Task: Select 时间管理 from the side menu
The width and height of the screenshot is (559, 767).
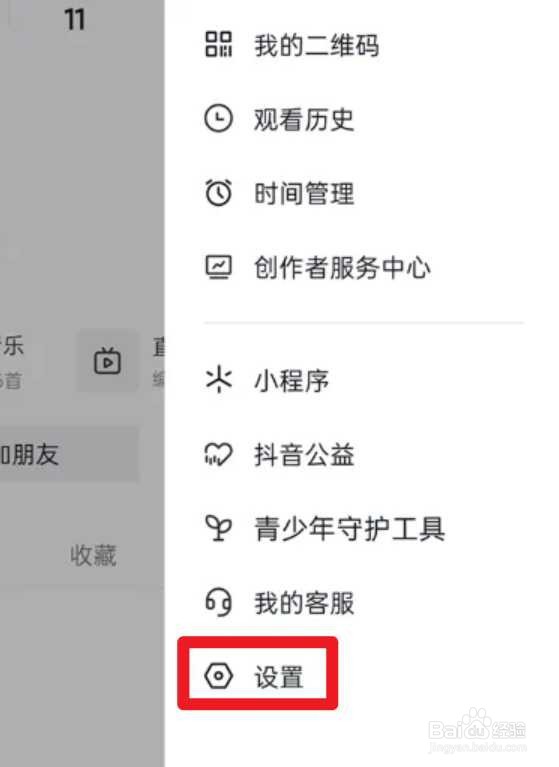Action: (364, 192)
